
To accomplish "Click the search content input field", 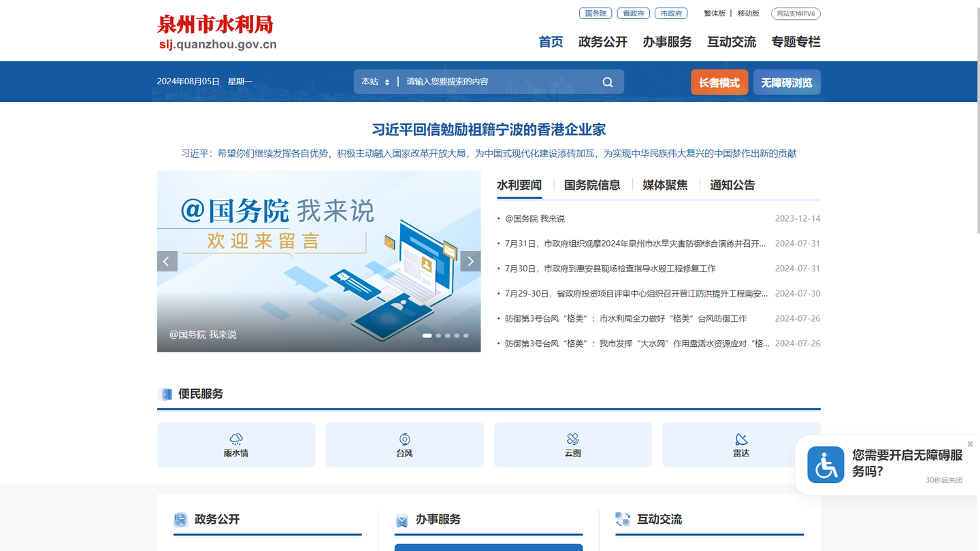I will [498, 82].
